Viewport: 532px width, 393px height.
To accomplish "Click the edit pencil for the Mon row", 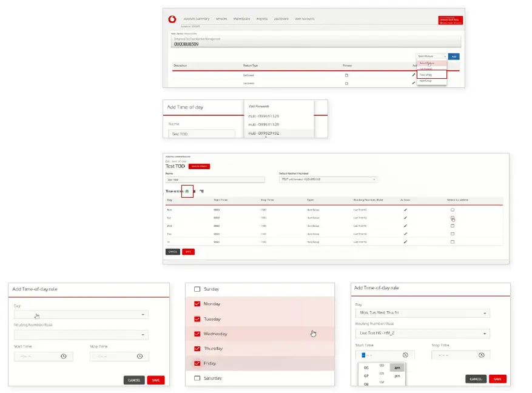I will click(x=406, y=209).
